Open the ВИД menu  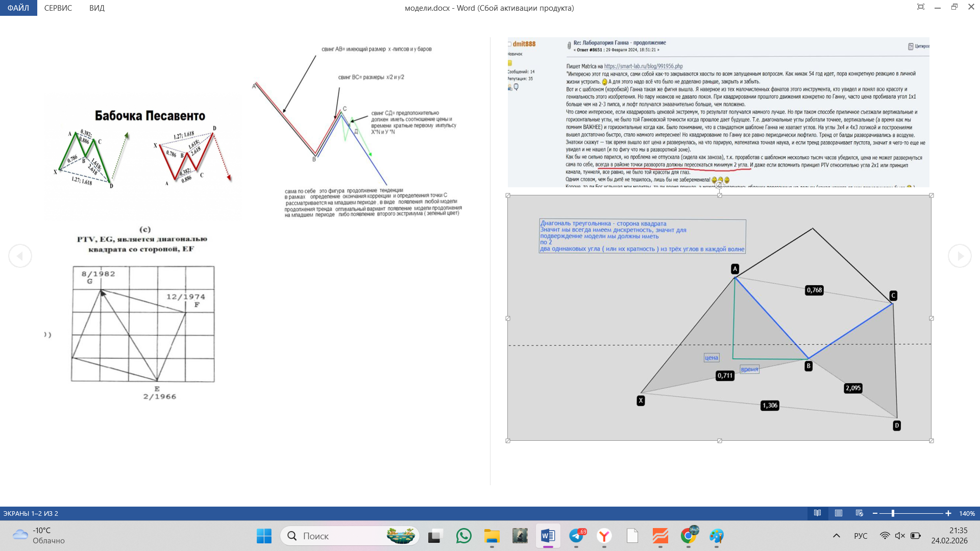(96, 8)
